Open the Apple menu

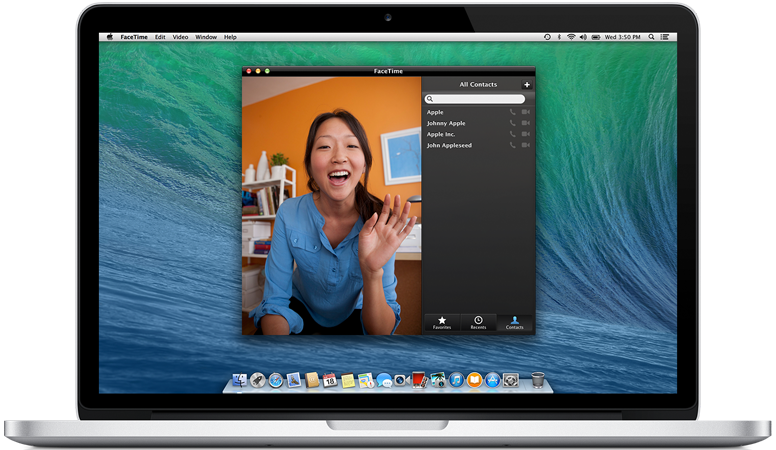click(110, 37)
